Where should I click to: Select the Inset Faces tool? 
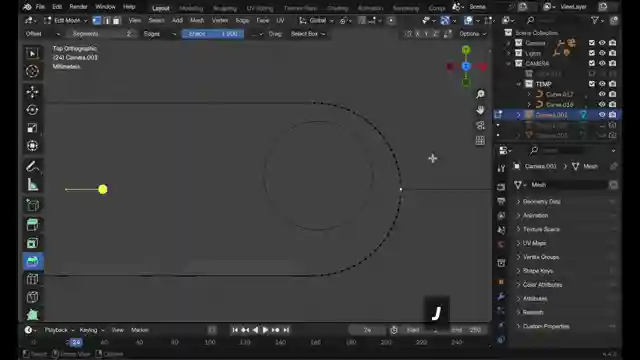coord(32,243)
